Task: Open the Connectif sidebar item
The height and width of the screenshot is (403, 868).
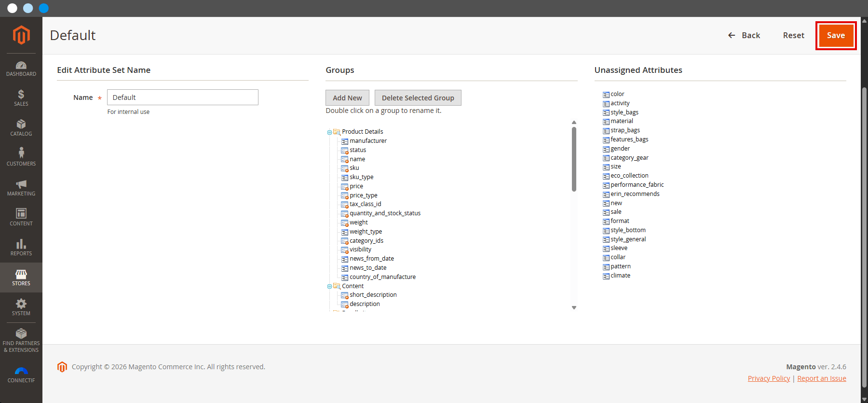Action: [21, 375]
